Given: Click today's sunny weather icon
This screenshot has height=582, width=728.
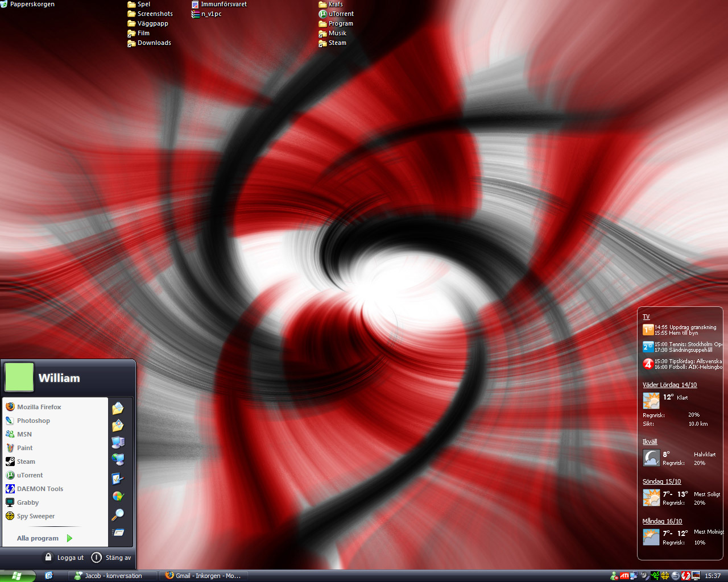Looking at the screenshot, I should click(651, 401).
